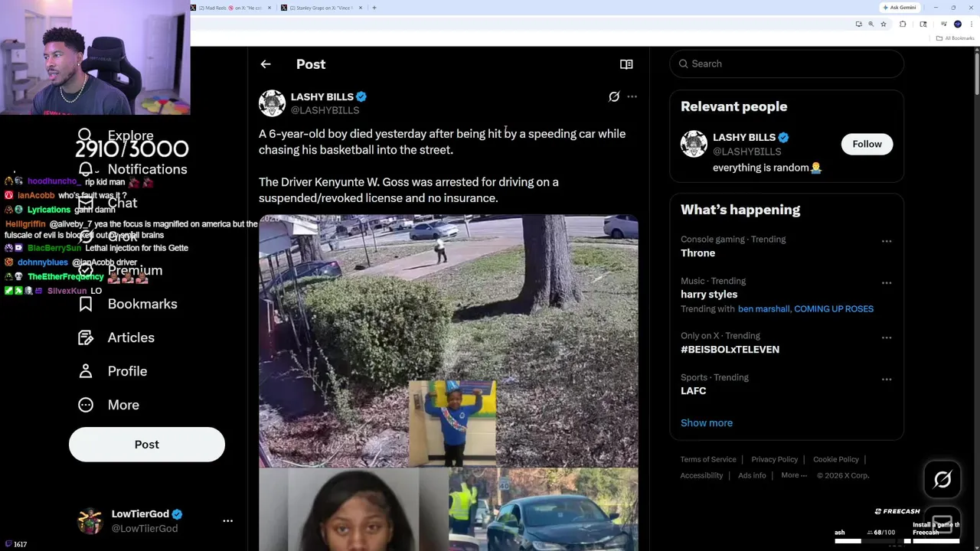The height and width of the screenshot is (551, 980).
Task: Open the LAFC sports trend
Action: (x=693, y=390)
